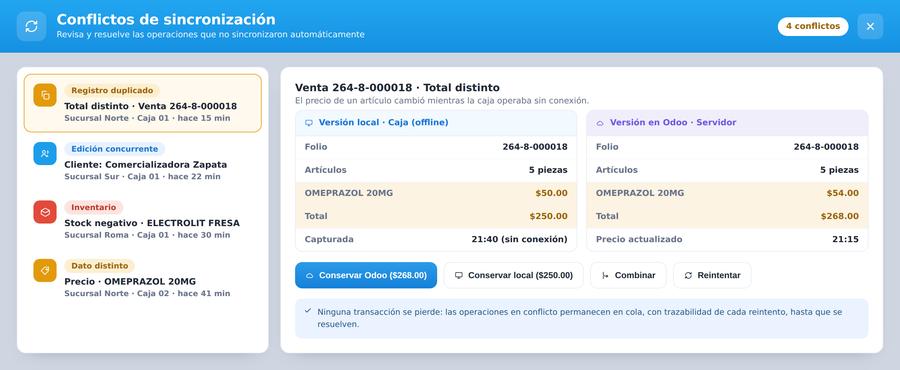Click OMEPRAZOL 20MG in Odoo version table
The height and width of the screenshot is (370, 900).
click(640, 193)
